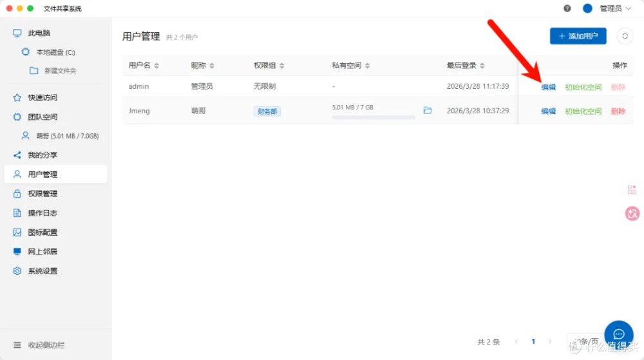Open the help question mark icon
Screen dimensions: 644x360
567,8
